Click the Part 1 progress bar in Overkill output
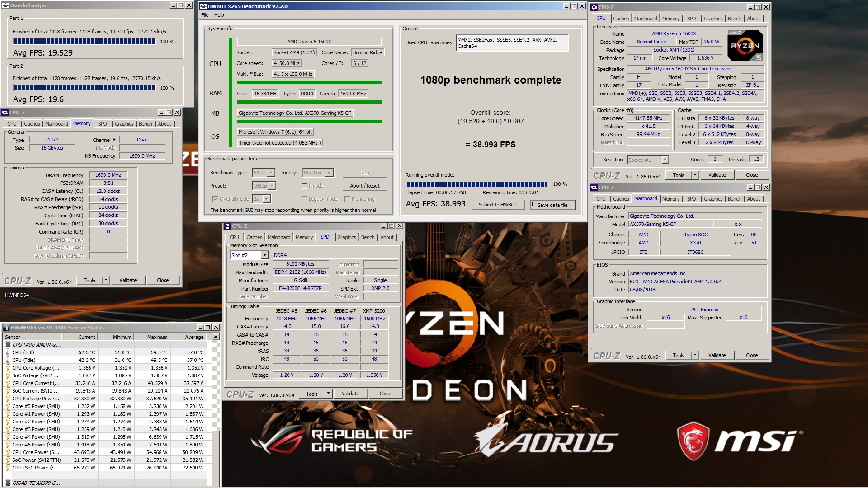Image resolution: width=868 pixels, height=488 pixels. pos(84,41)
